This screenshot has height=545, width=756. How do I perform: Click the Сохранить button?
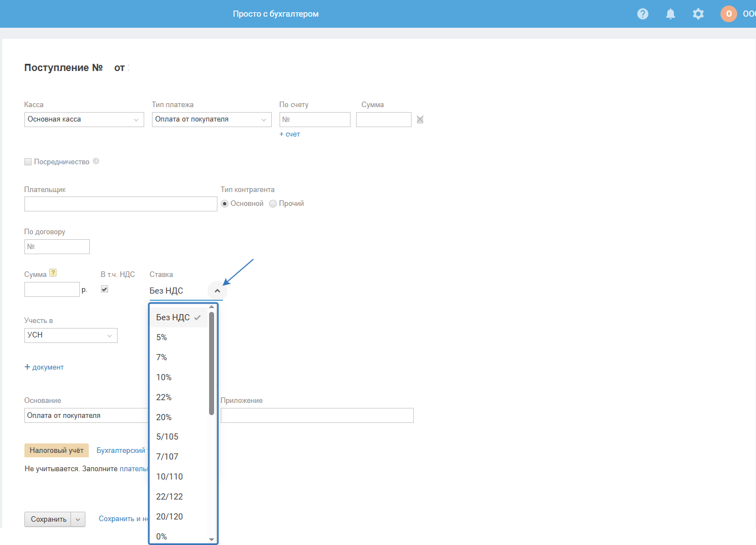pos(48,519)
